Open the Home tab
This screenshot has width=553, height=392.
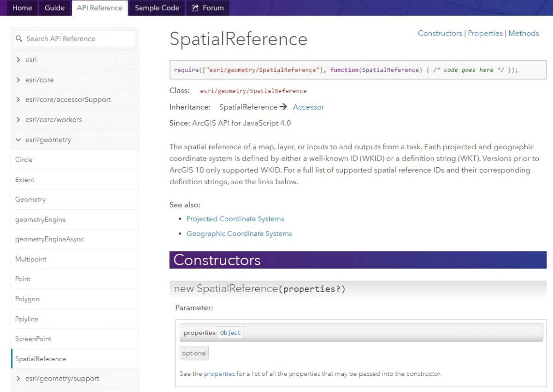tap(22, 8)
